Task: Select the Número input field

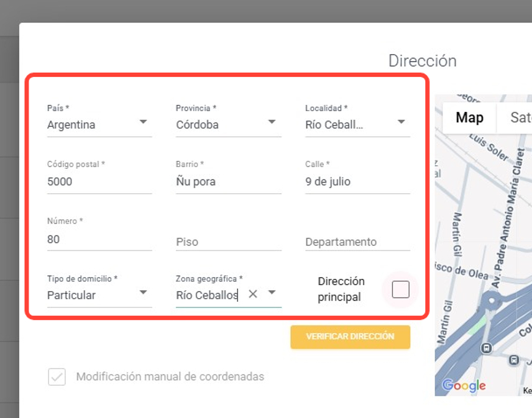Action: click(x=99, y=239)
